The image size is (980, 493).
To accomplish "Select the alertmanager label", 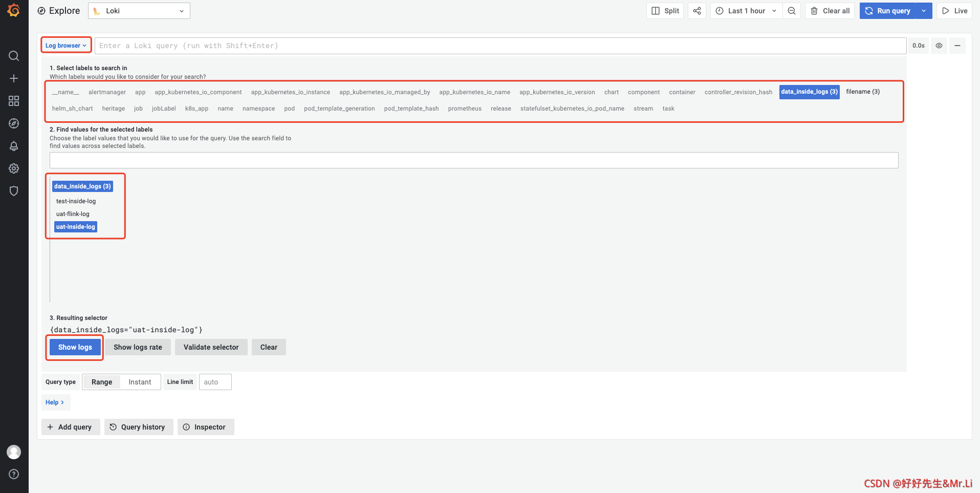I will (x=107, y=92).
